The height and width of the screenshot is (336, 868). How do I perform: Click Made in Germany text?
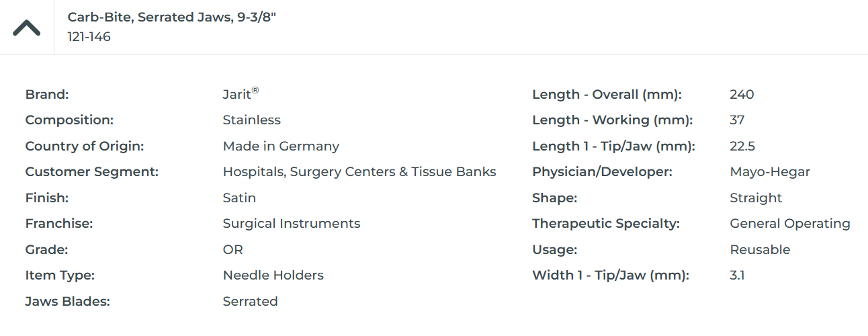click(281, 146)
